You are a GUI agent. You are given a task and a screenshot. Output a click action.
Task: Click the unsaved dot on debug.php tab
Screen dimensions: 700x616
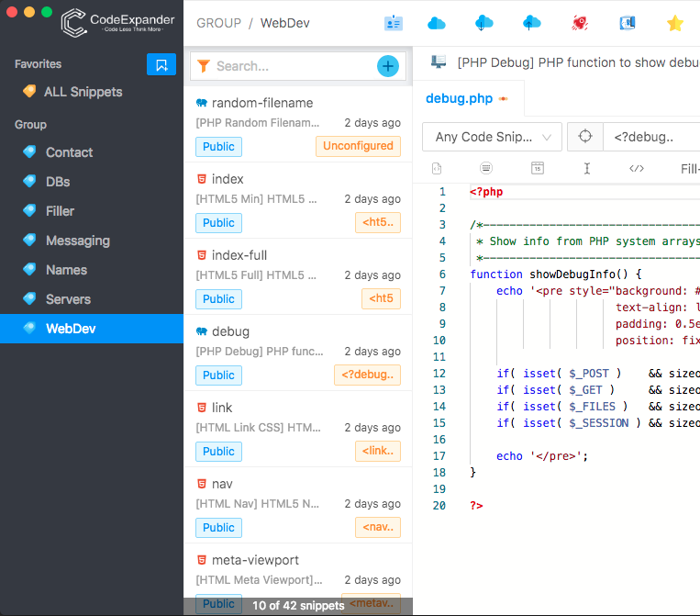[504, 99]
